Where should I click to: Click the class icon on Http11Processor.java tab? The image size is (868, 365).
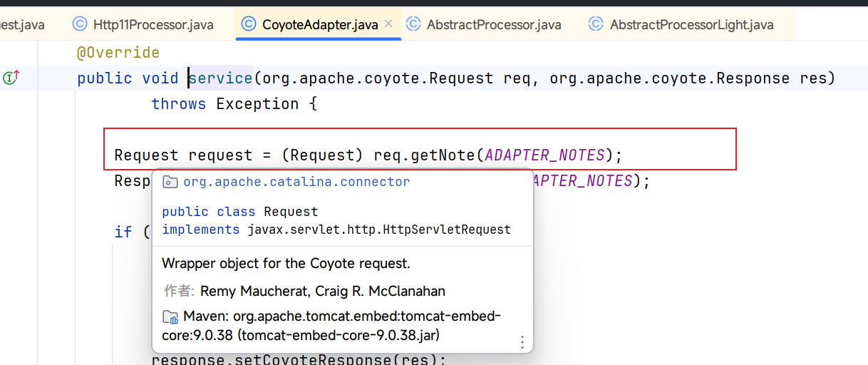point(80,24)
